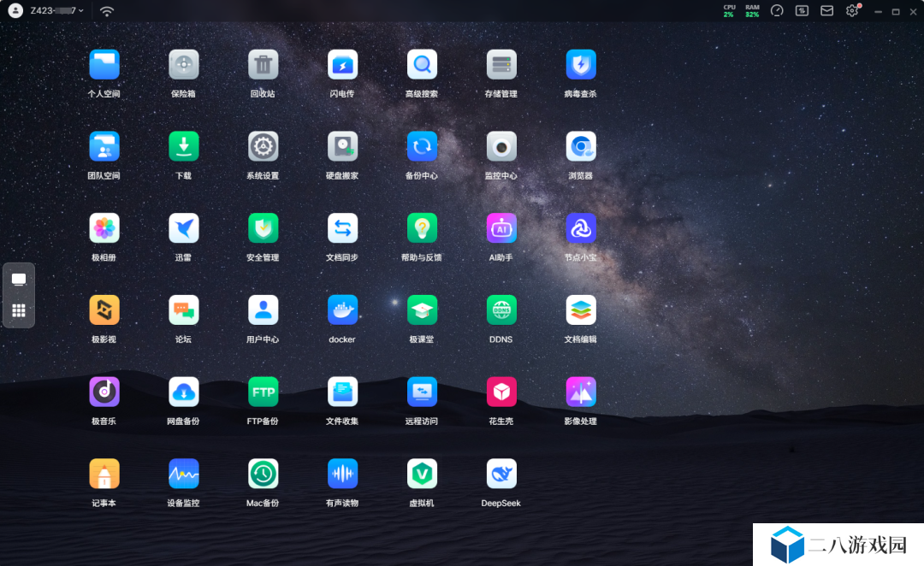Open the 论坛 forum app

[x=184, y=310]
